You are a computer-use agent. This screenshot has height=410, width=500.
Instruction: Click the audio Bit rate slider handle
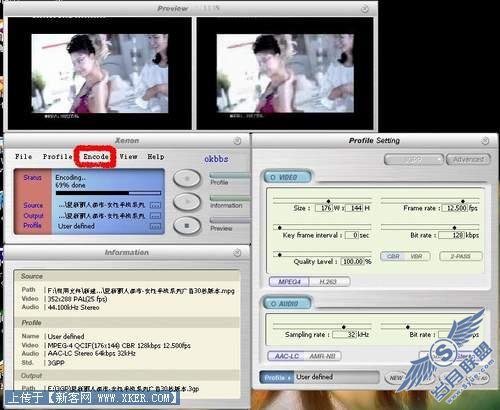click(x=407, y=327)
